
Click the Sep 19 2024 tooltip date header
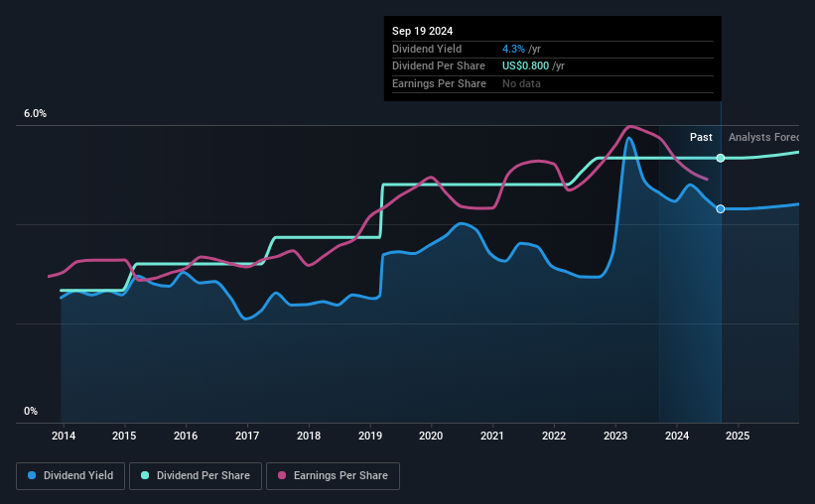[422, 31]
